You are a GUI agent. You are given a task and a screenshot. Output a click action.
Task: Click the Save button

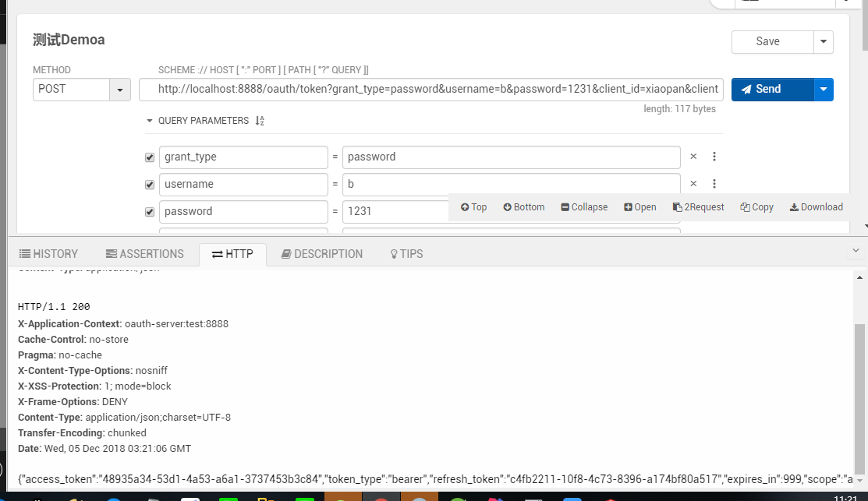[x=773, y=41]
